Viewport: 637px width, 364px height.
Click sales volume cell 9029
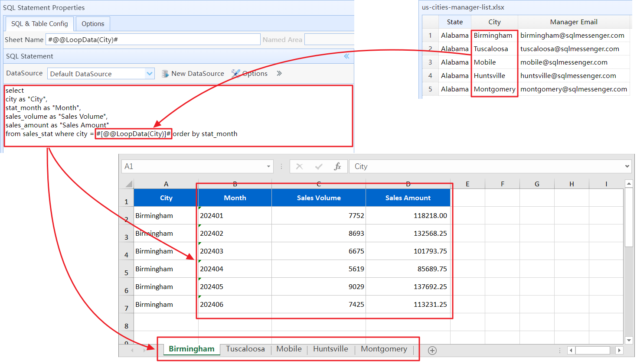click(319, 286)
